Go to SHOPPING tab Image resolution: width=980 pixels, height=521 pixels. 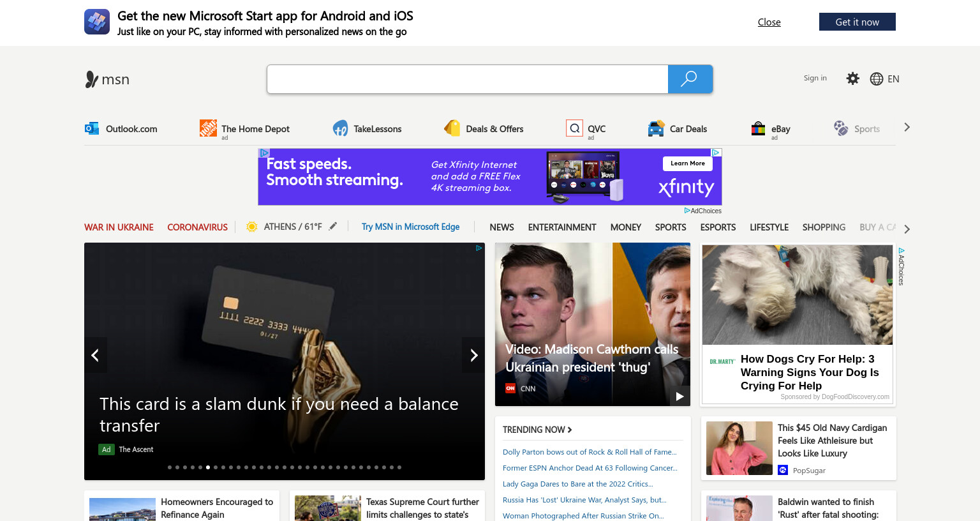824,227
